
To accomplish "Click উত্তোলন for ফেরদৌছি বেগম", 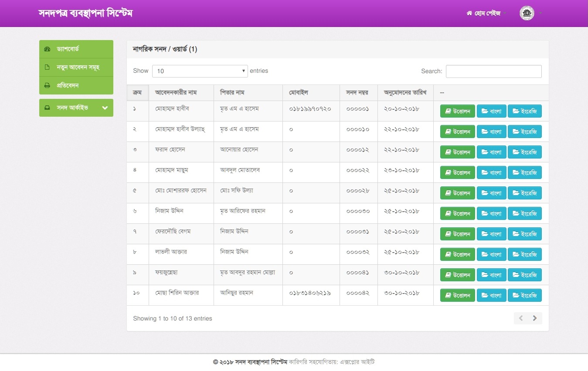I will 458,234.
